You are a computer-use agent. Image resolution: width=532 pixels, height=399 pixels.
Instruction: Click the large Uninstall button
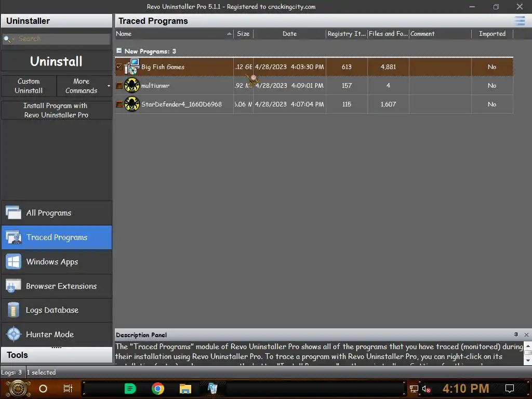pyautogui.click(x=56, y=61)
